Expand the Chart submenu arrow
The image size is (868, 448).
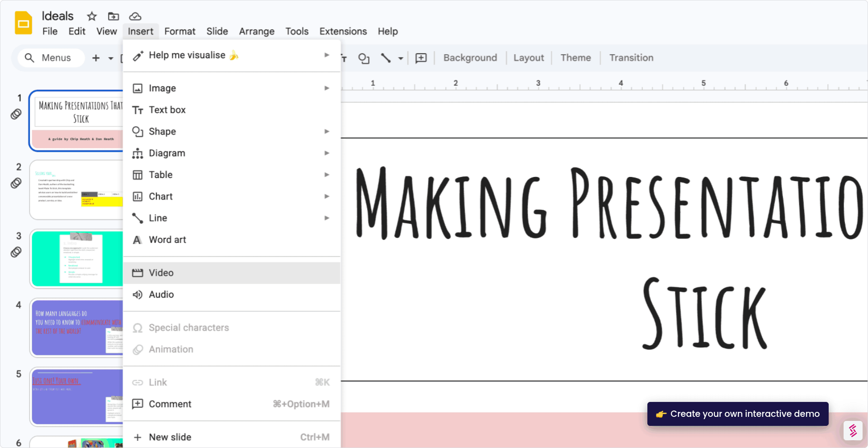click(x=327, y=196)
